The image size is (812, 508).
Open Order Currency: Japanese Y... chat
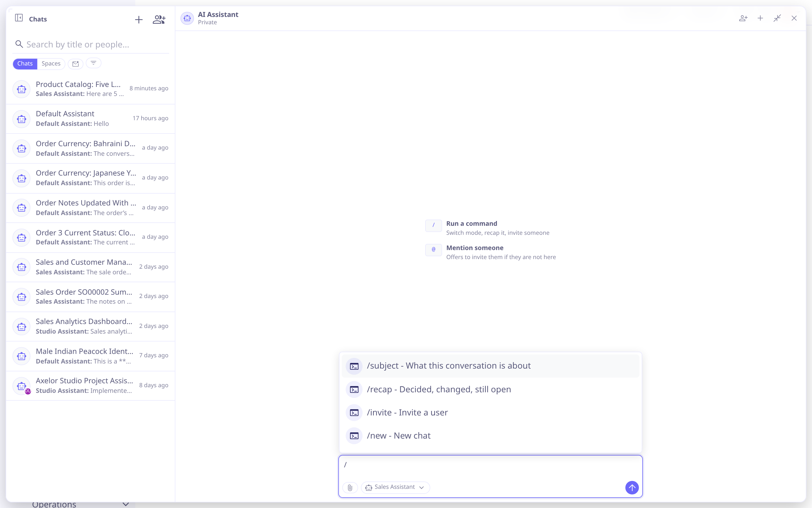click(90, 178)
